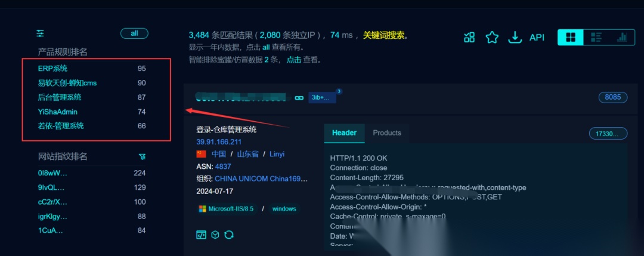Viewport: 644px width, 256px height.
Task: Click the 关键词搜索 link
Action: click(383, 35)
